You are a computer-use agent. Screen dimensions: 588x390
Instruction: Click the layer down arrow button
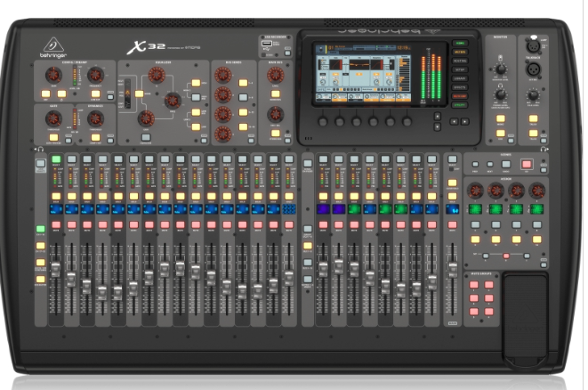click(438, 126)
